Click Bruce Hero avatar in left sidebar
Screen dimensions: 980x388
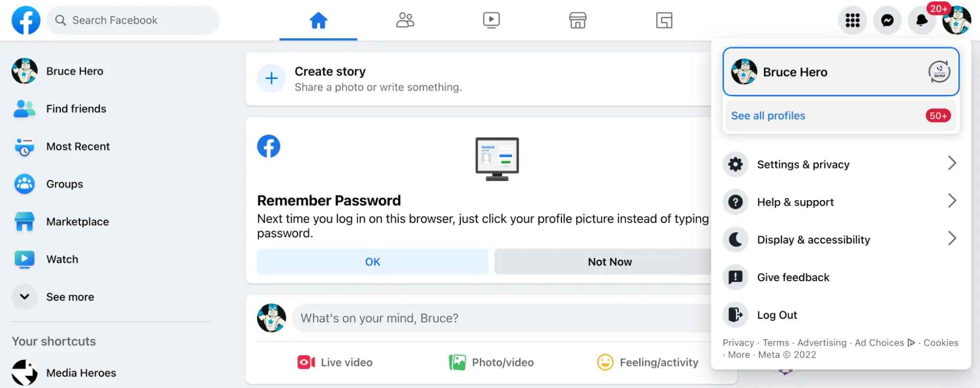pyautogui.click(x=25, y=71)
